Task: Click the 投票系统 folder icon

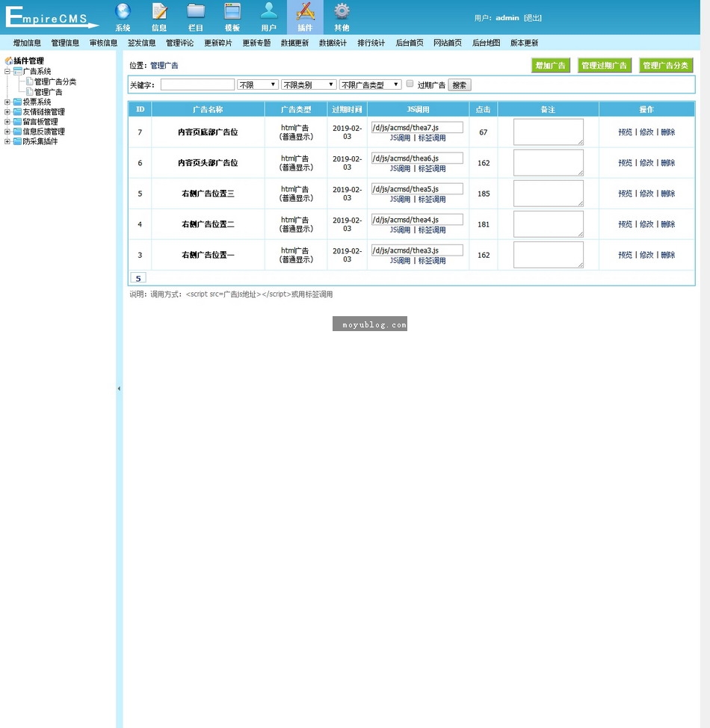Action: click(18, 102)
